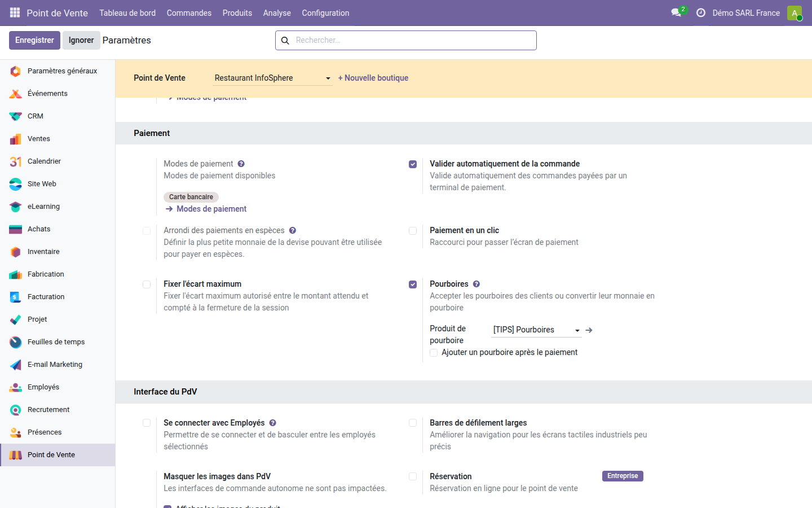Image resolution: width=812 pixels, height=508 pixels.
Task: Click Démo SARL France company switcher
Action: (746, 13)
